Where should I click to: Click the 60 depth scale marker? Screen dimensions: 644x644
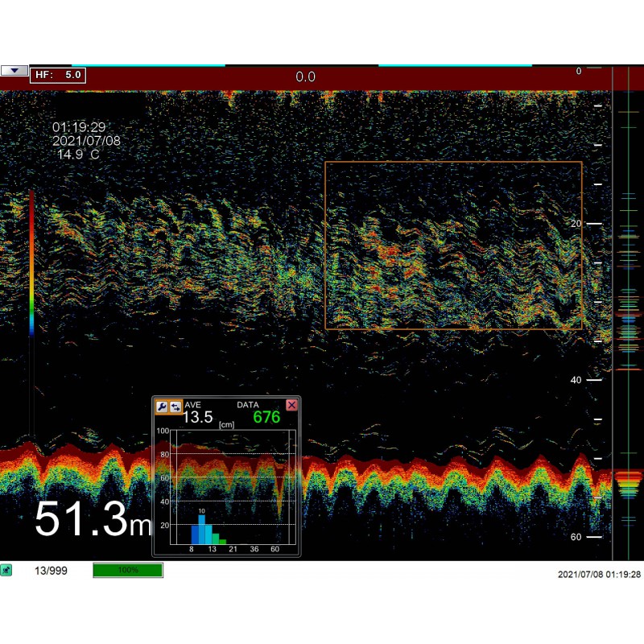[576, 537]
